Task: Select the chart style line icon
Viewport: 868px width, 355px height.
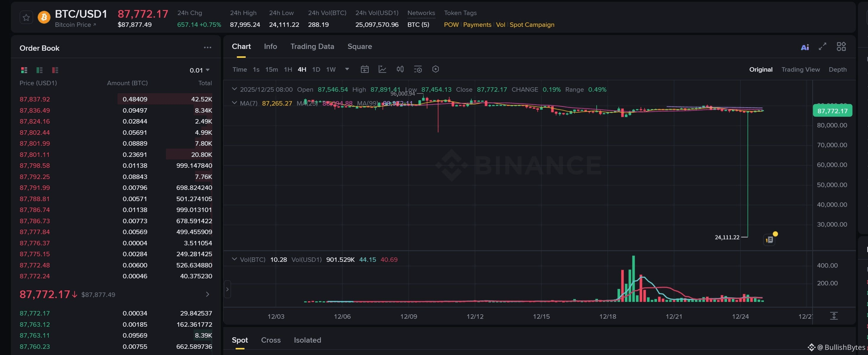Action: 383,69
